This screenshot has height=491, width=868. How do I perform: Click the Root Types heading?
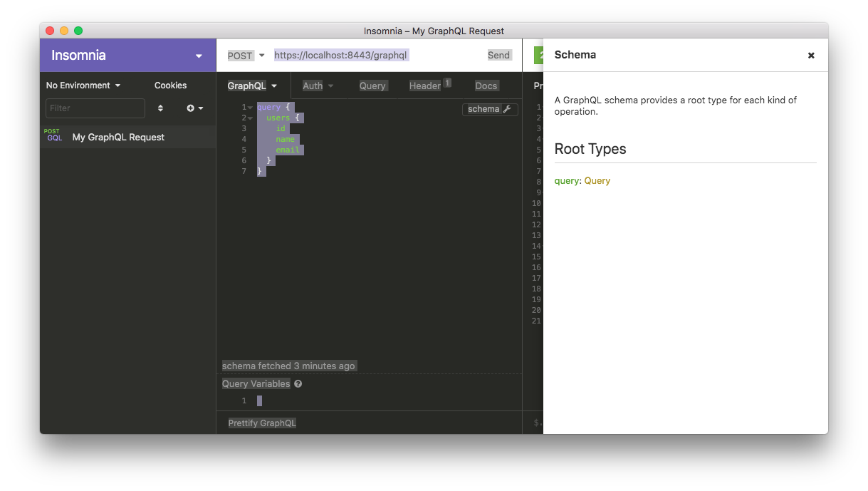pyautogui.click(x=590, y=149)
